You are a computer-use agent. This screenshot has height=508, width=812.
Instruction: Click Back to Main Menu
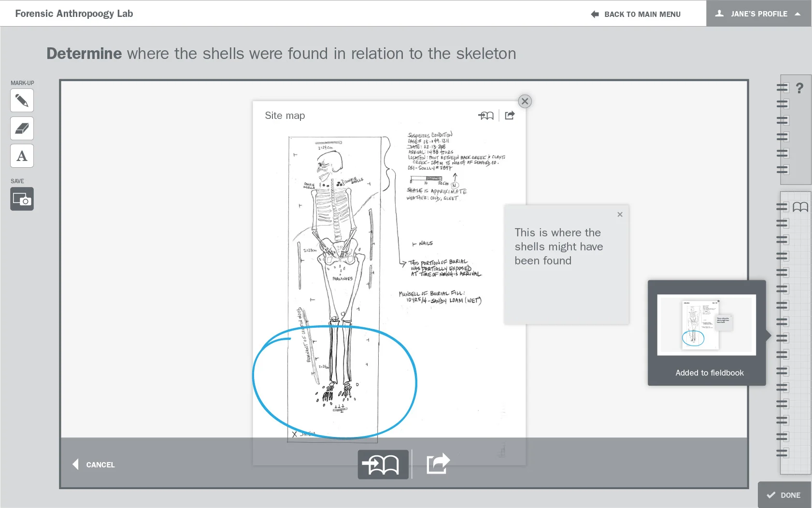[x=636, y=14]
